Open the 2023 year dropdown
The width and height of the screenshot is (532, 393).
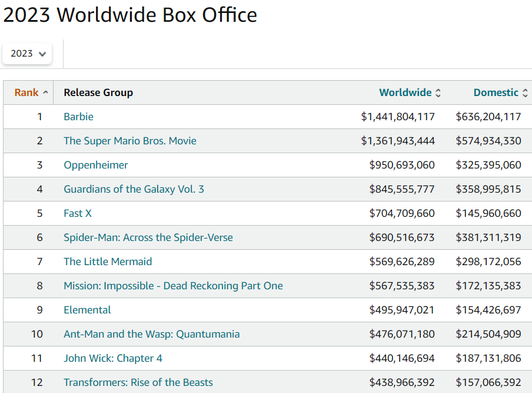click(28, 54)
